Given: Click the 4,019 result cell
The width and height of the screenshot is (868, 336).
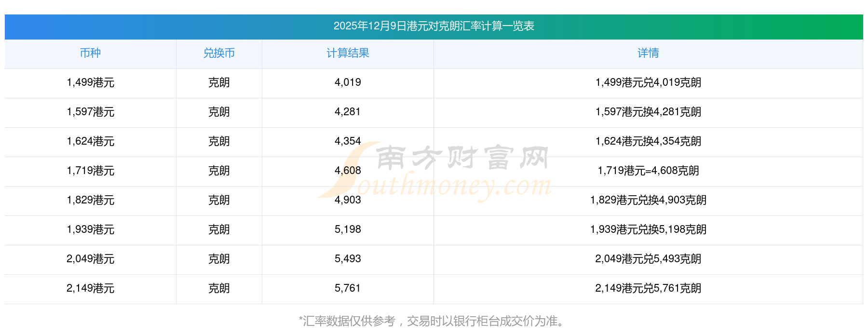Looking at the screenshot, I should [x=348, y=83].
